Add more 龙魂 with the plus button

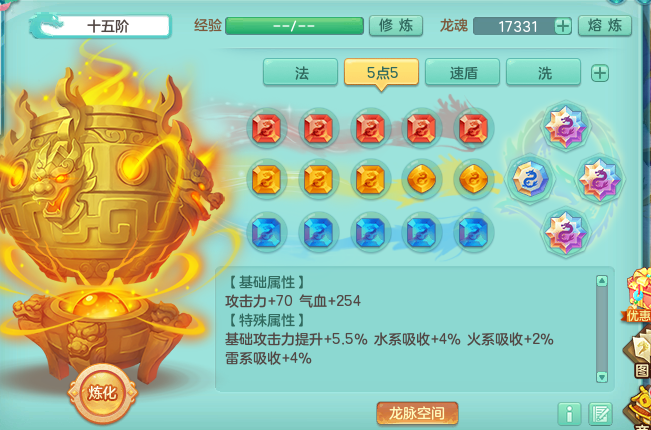click(x=563, y=26)
